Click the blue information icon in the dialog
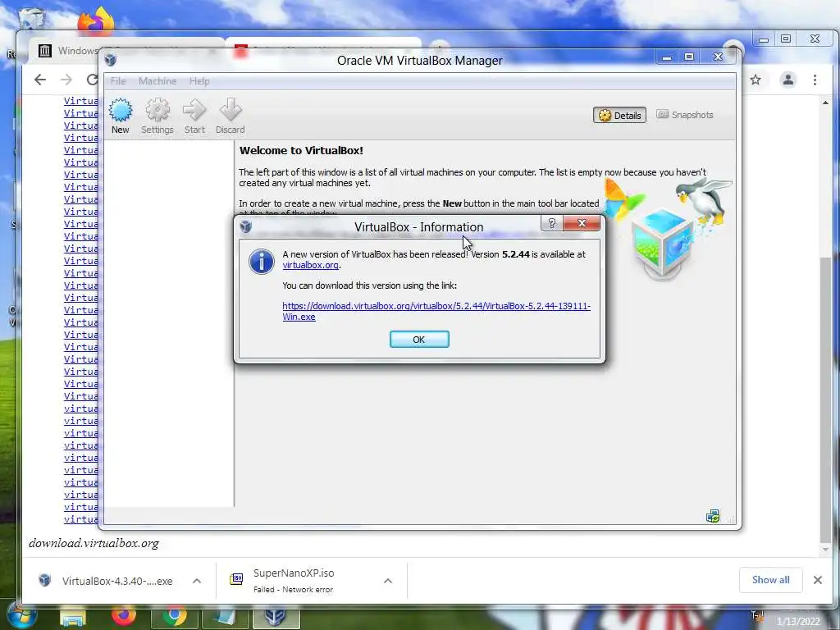This screenshot has width=840, height=630. [262, 262]
